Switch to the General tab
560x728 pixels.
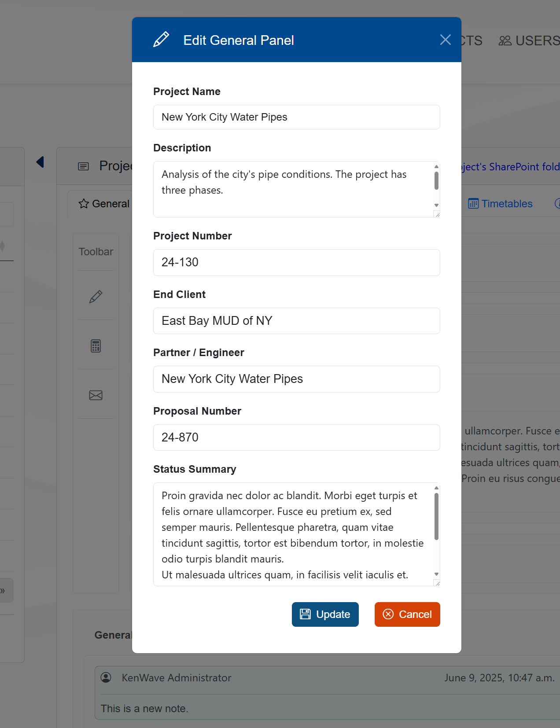point(110,204)
